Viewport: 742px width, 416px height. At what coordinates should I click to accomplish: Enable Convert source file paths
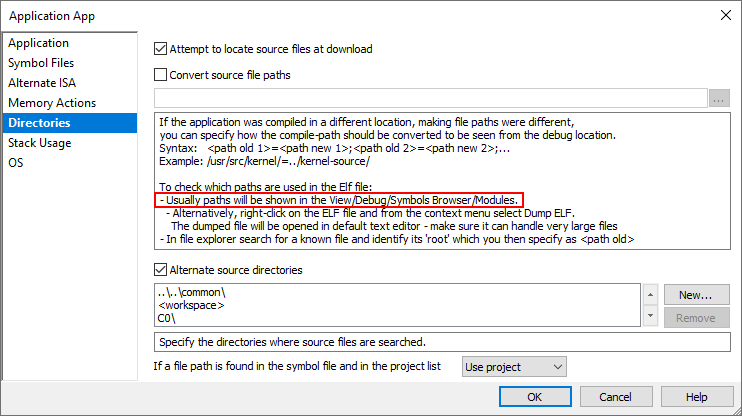pos(161,74)
